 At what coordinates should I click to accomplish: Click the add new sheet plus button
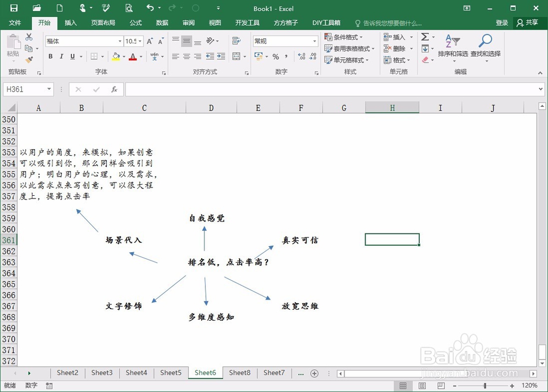click(314, 373)
